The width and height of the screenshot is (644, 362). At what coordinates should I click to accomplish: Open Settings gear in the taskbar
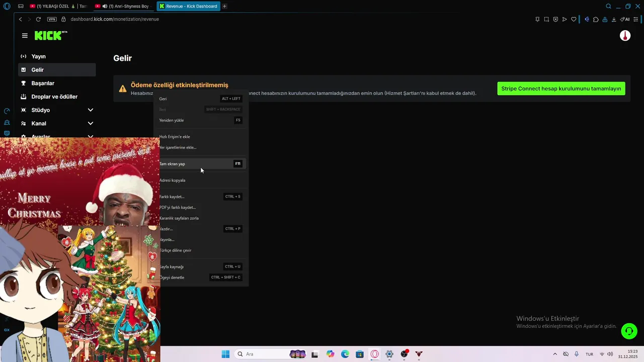tap(389, 354)
